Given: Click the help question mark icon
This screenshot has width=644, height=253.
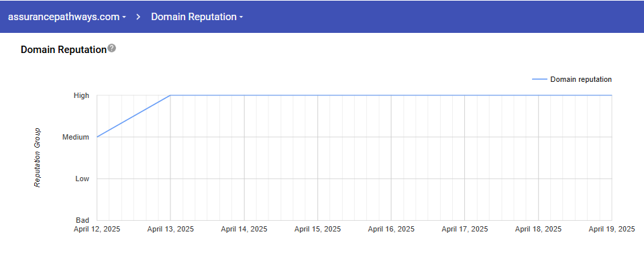Looking at the screenshot, I should tap(112, 48).
